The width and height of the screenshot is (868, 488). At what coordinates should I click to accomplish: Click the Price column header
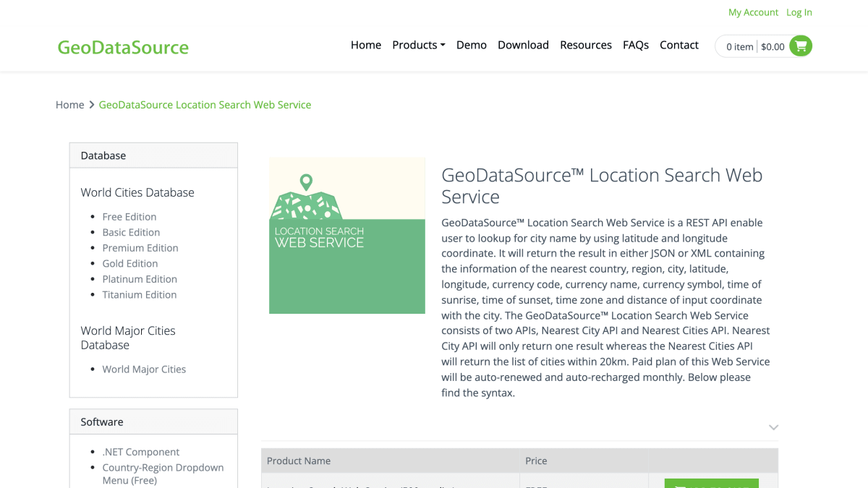point(584,461)
